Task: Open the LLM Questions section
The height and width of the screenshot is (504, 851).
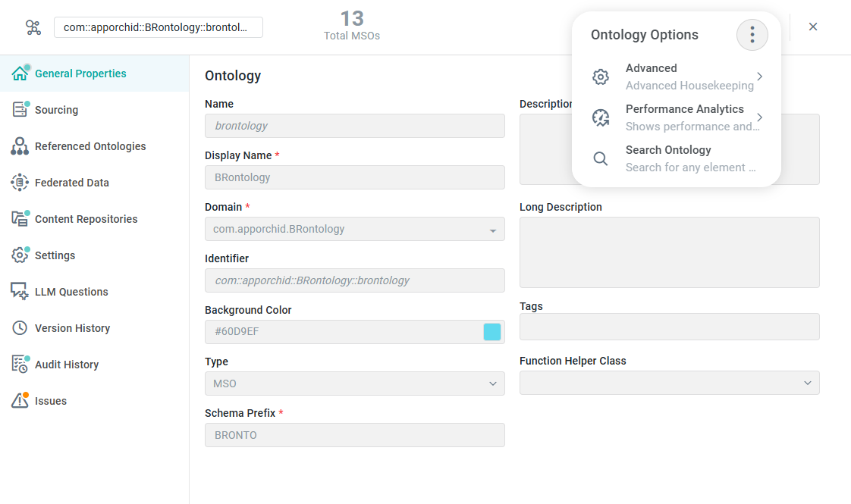Action: click(x=95, y=291)
